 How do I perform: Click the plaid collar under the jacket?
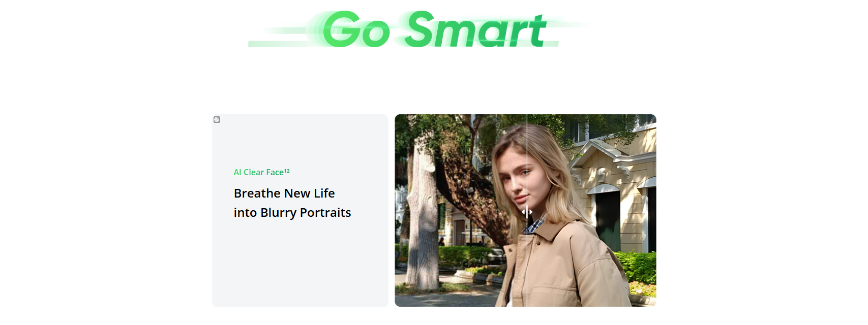click(x=534, y=224)
